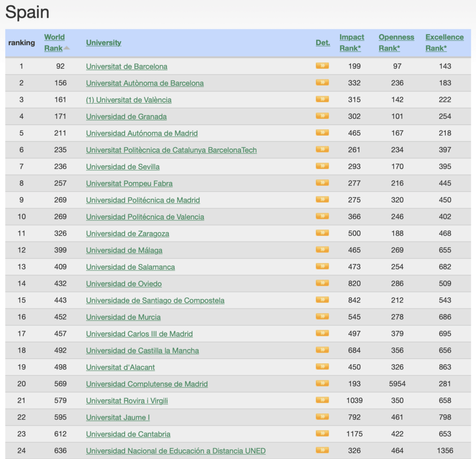Click details arrow for Universidad de Oviedo
This screenshot has width=476, height=459.
tap(322, 283)
